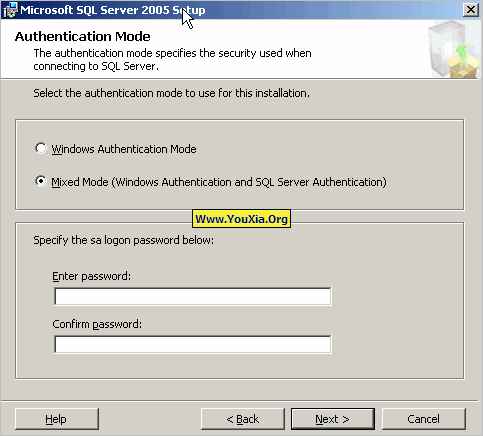Click the server box graphic in header
Viewport: 483px width, 436px height.
click(454, 50)
